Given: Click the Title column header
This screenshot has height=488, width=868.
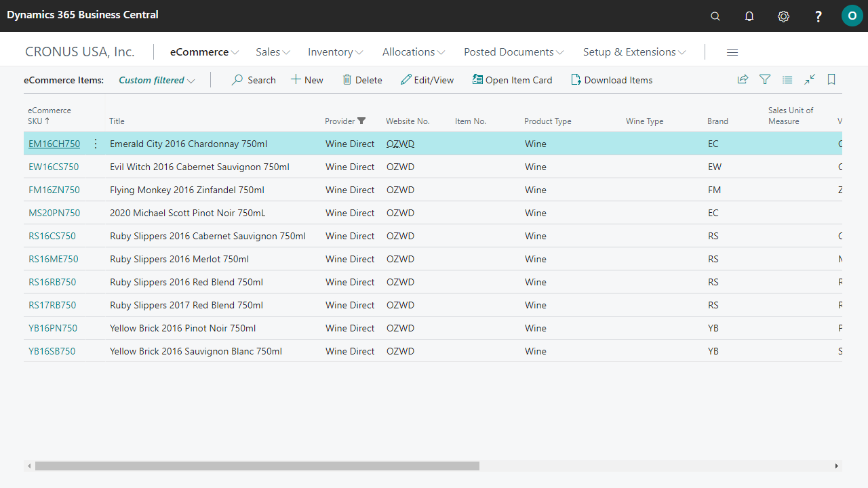Looking at the screenshot, I should click(117, 121).
